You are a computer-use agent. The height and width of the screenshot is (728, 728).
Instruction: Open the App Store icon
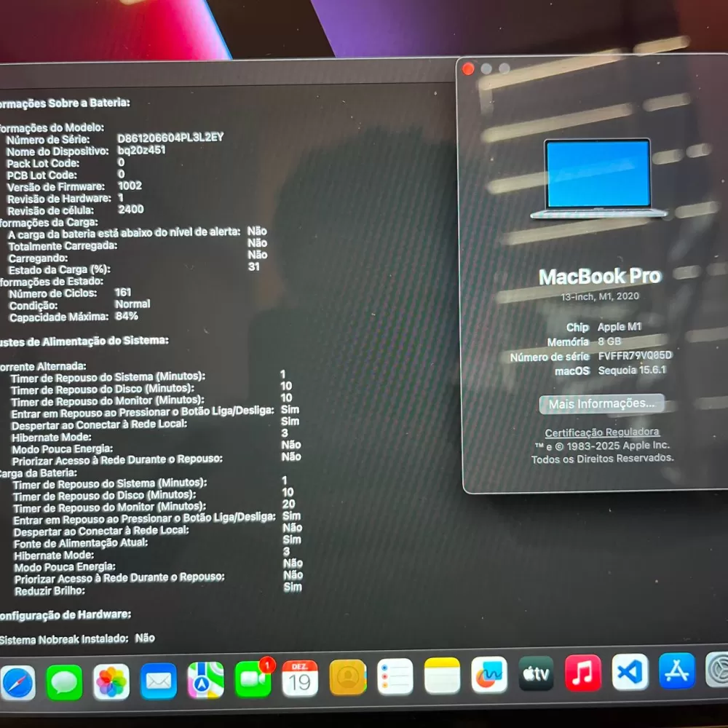coord(676,670)
